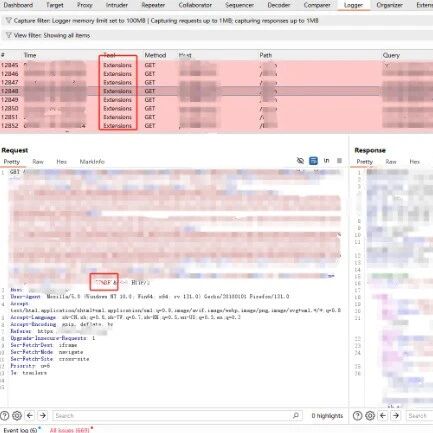This screenshot has height=433, width=433.
Task: Sort by the Query column header
Action: point(391,55)
